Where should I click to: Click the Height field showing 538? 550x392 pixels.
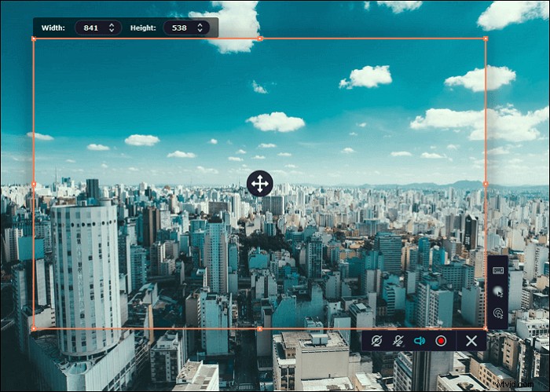click(x=186, y=27)
